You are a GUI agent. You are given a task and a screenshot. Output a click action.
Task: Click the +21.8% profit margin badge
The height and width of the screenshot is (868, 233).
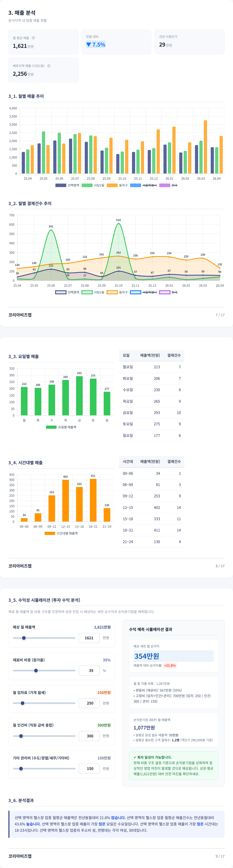click(x=170, y=665)
